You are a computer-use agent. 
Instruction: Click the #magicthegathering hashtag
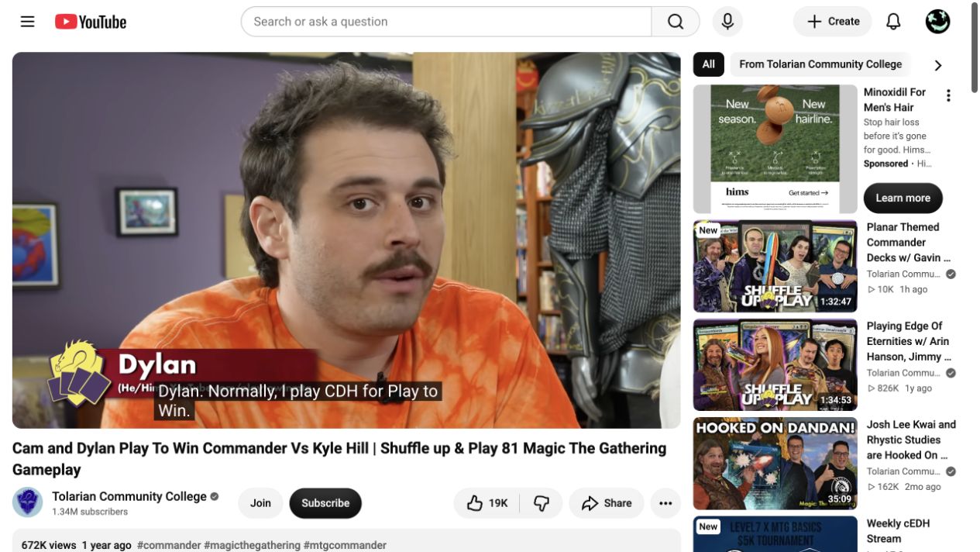tap(252, 545)
